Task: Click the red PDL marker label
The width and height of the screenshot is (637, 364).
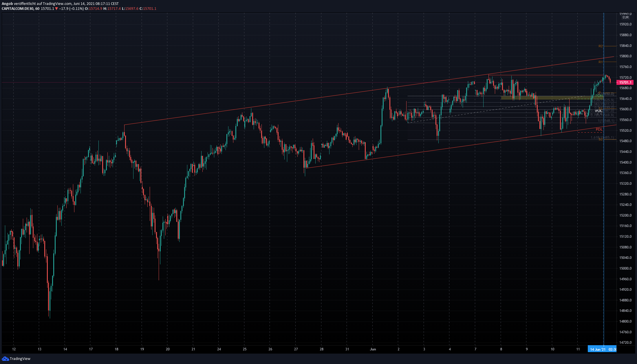Action: tap(599, 129)
